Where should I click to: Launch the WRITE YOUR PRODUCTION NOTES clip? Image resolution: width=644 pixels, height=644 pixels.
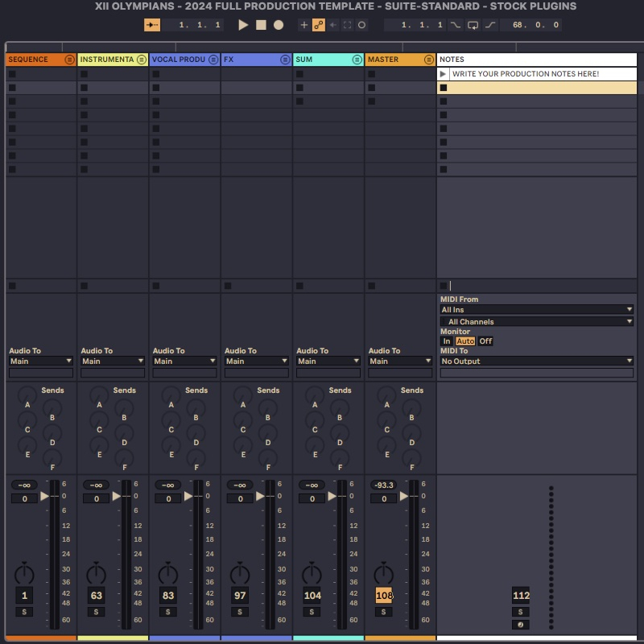pos(443,73)
